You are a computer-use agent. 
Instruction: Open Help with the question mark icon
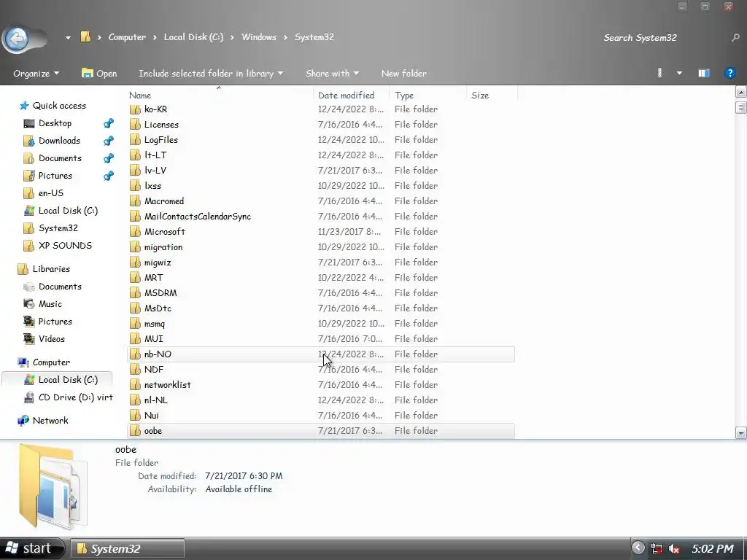[729, 73]
